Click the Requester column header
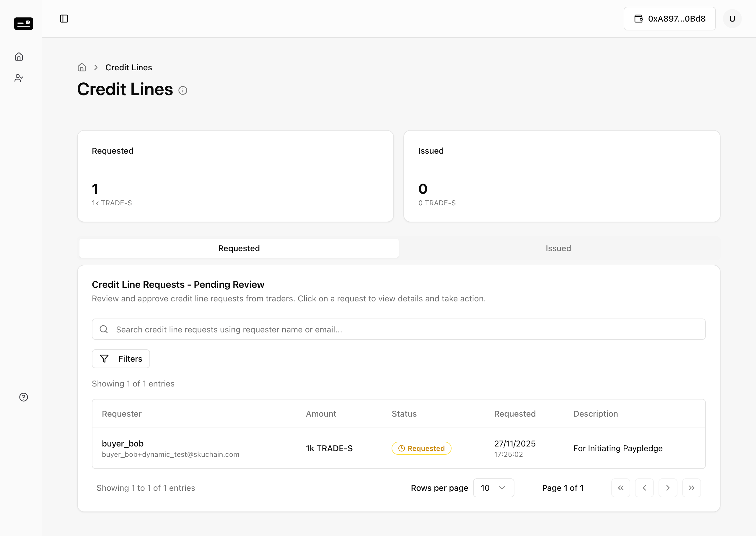The image size is (756, 536). (x=122, y=414)
